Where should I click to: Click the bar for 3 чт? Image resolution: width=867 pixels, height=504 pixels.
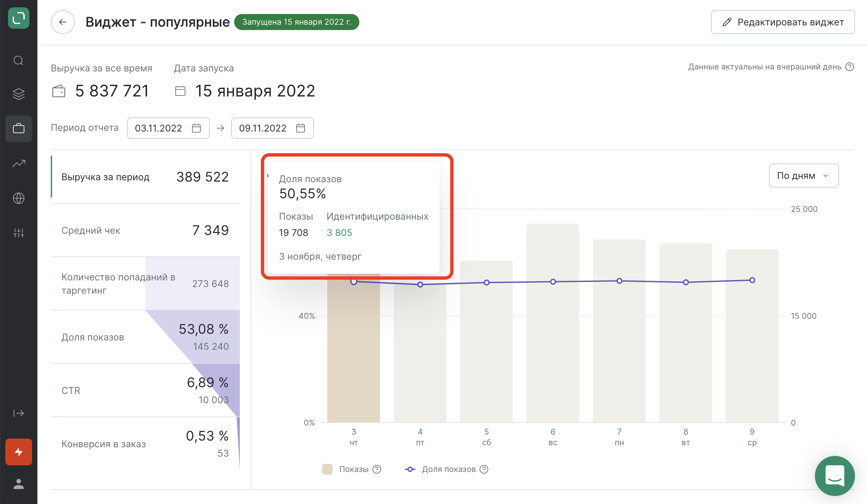click(x=354, y=348)
